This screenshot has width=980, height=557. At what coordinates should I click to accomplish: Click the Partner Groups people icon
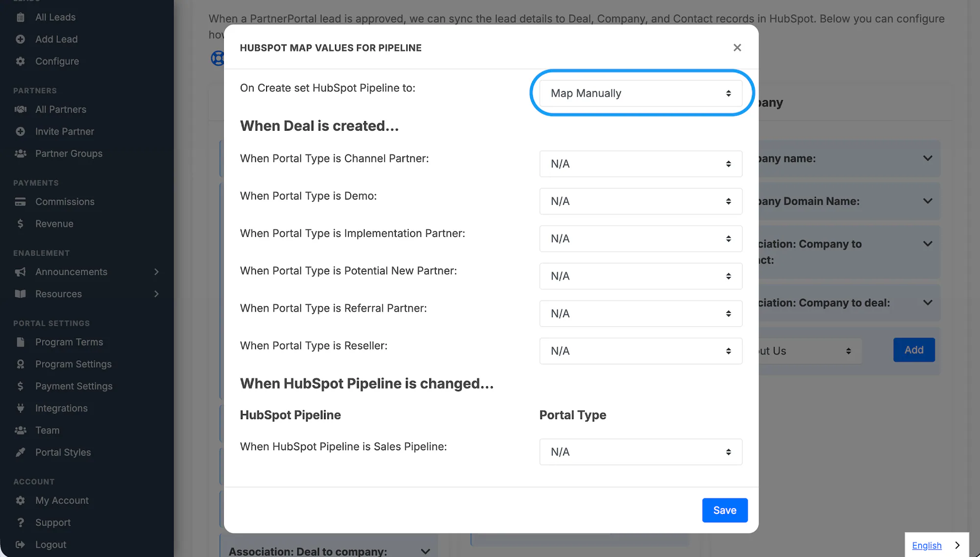[x=20, y=153]
